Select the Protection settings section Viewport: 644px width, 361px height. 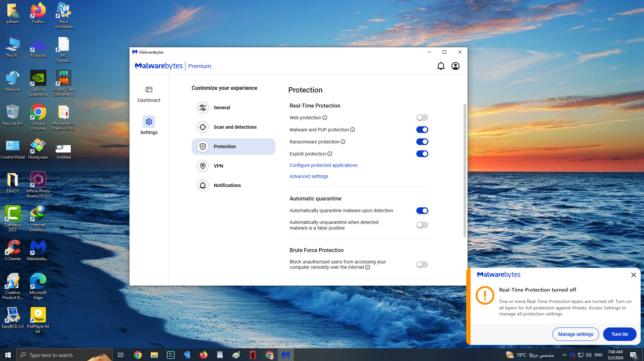[233, 146]
